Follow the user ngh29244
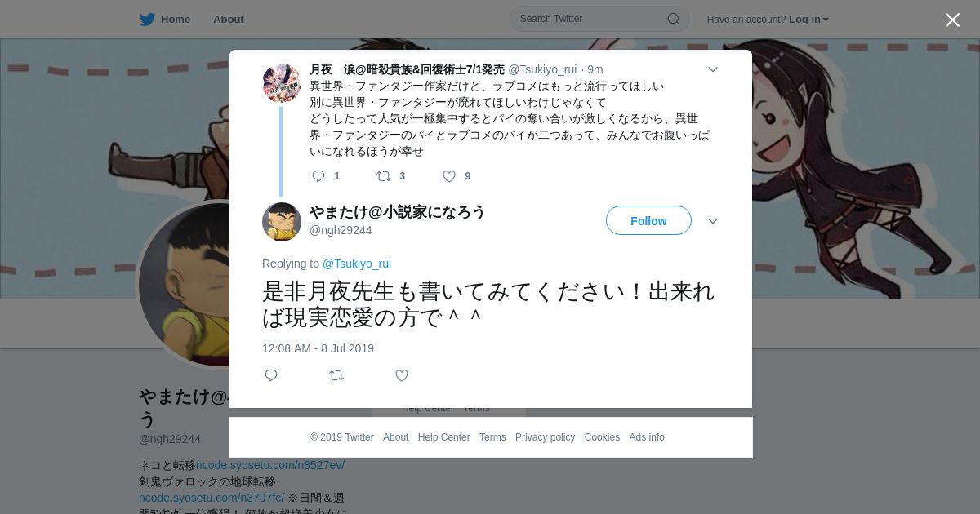980x514 pixels. pyautogui.click(x=648, y=221)
